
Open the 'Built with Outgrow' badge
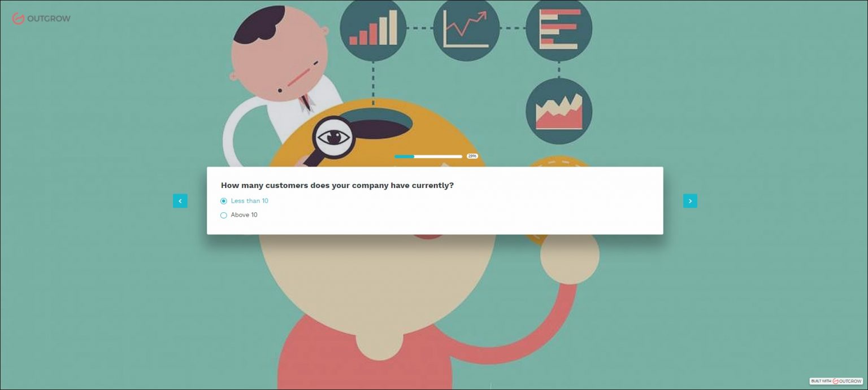coord(836,381)
